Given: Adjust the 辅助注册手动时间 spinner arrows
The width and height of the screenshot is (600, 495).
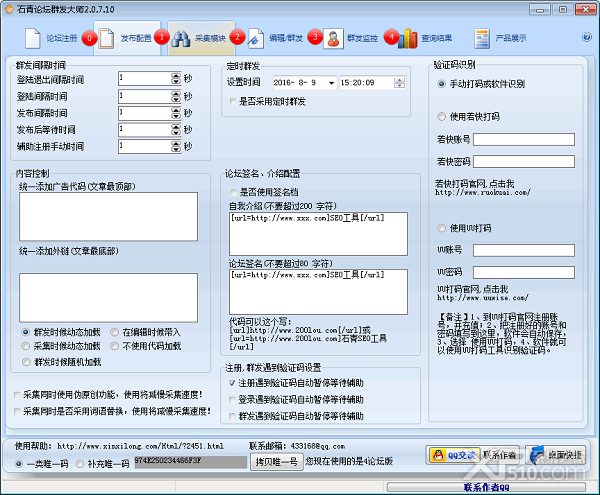Looking at the screenshot, I should point(176,146).
